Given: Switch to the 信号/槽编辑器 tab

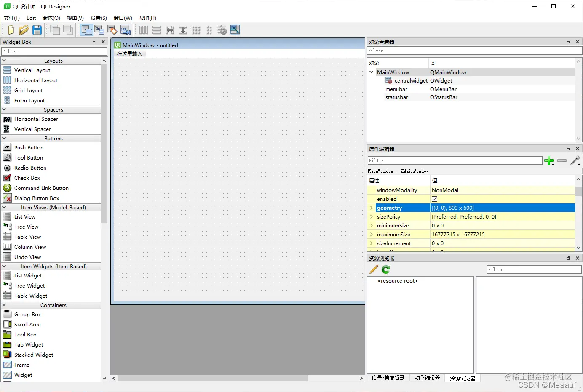Looking at the screenshot, I should pyautogui.click(x=388, y=378).
